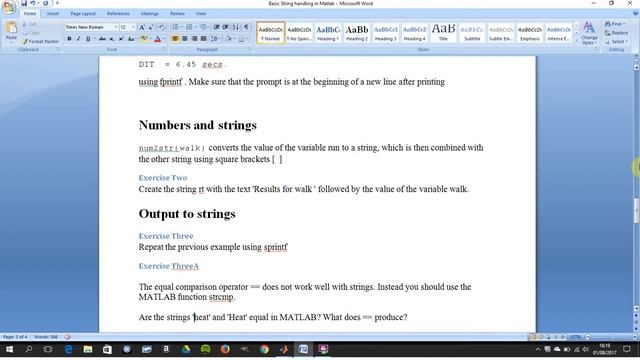The height and width of the screenshot is (360, 640).
Task: Toggle bold formatting
Action: (x=69, y=39)
